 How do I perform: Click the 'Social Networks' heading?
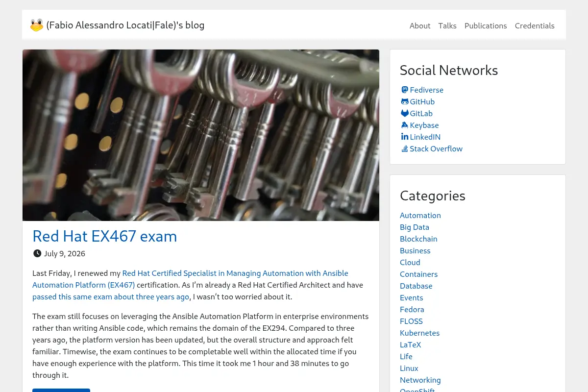click(449, 70)
